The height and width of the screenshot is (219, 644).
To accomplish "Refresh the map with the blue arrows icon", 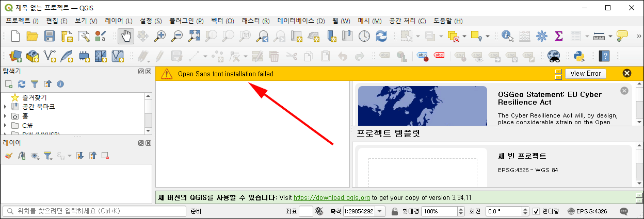I will point(381,36).
